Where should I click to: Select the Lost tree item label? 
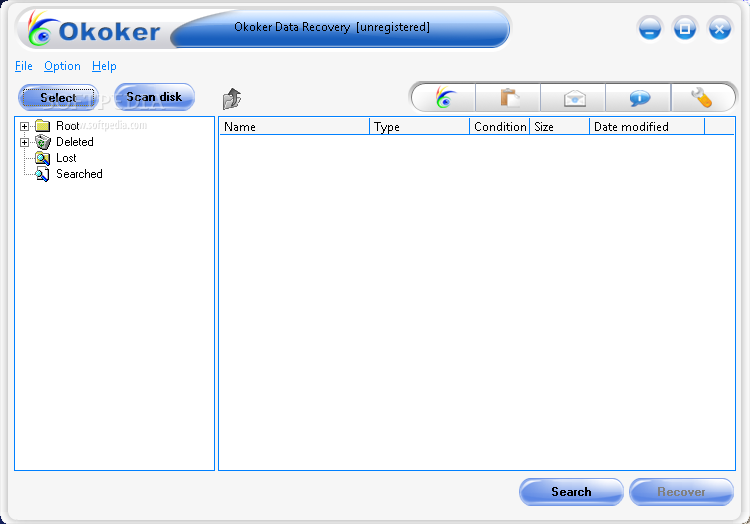66,158
